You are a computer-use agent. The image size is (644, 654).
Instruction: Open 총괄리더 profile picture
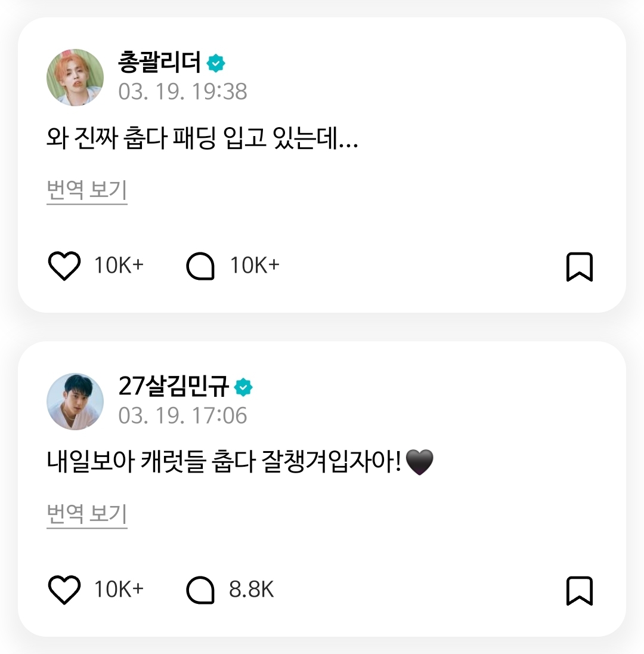click(75, 78)
